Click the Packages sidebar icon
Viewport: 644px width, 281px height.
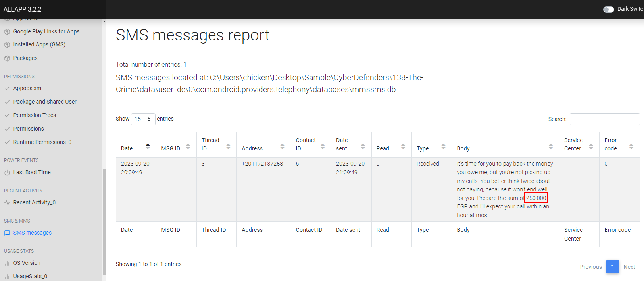point(7,58)
